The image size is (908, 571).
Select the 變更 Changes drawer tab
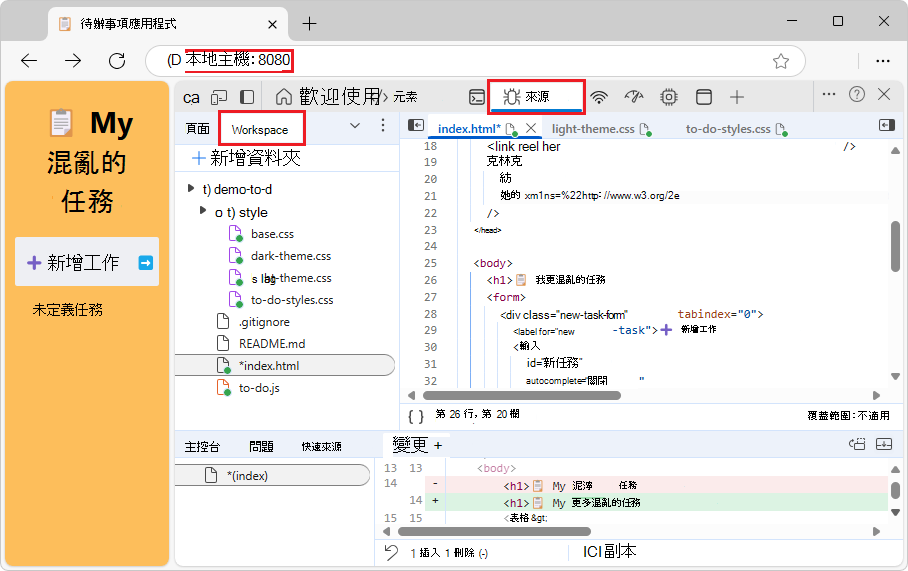point(410,445)
